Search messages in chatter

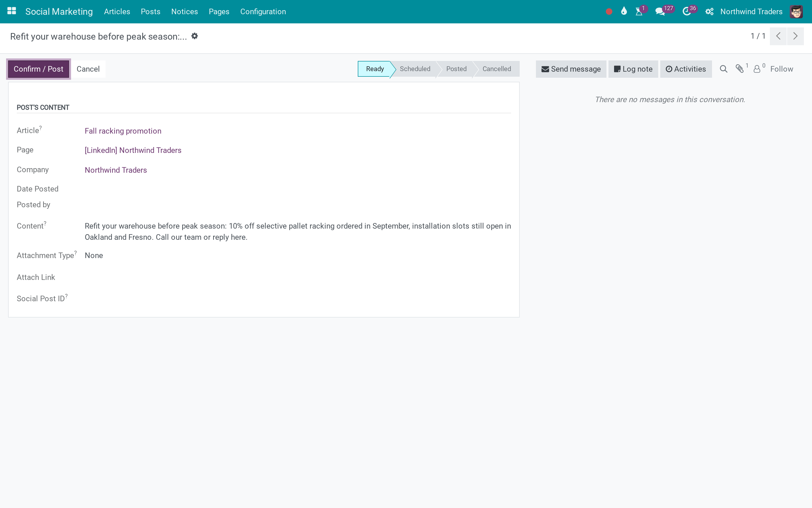[x=723, y=69]
